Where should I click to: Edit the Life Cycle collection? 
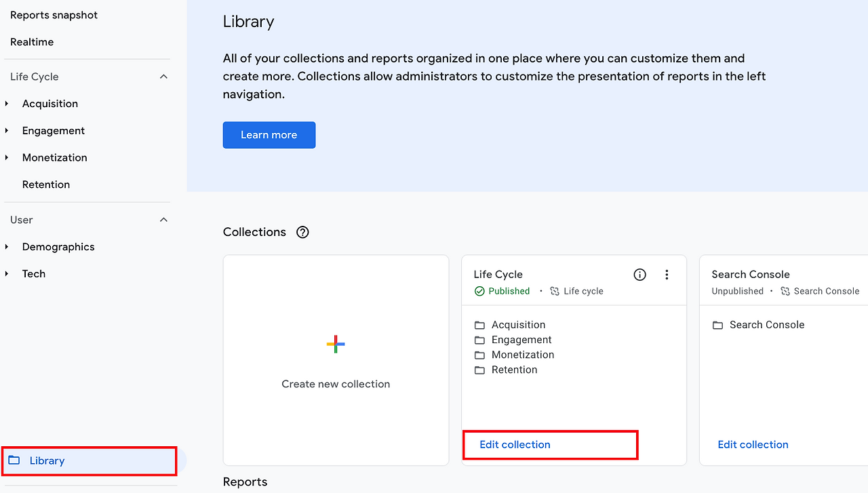pos(515,445)
